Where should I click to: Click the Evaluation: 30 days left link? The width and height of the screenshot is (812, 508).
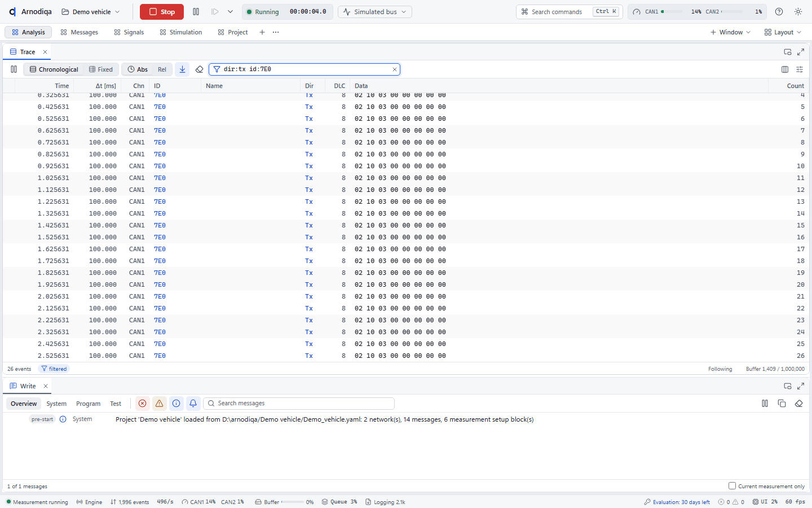tap(677, 502)
